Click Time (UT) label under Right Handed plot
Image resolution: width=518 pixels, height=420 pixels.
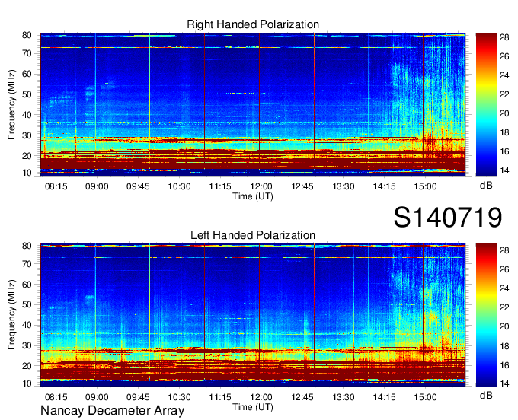click(253, 196)
